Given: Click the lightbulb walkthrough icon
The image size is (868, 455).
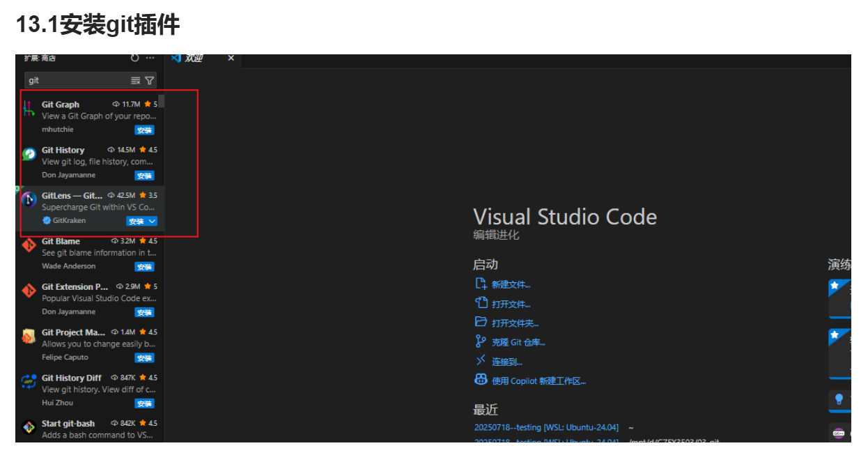Looking at the screenshot, I should 839,399.
